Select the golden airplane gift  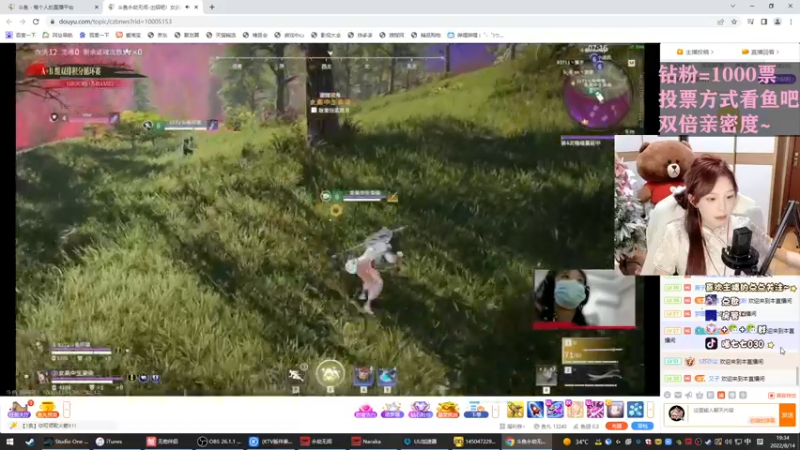(515, 409)
